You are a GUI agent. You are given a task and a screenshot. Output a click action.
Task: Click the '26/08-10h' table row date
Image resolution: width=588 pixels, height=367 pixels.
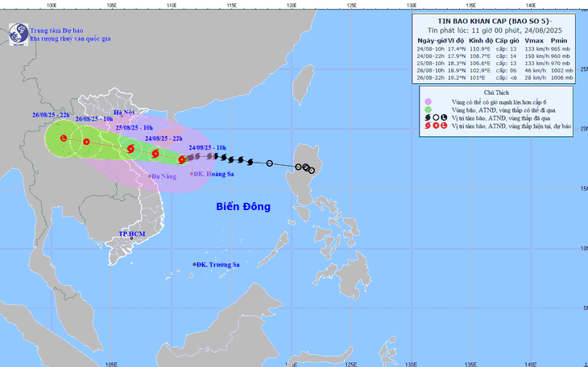point(431,71)
